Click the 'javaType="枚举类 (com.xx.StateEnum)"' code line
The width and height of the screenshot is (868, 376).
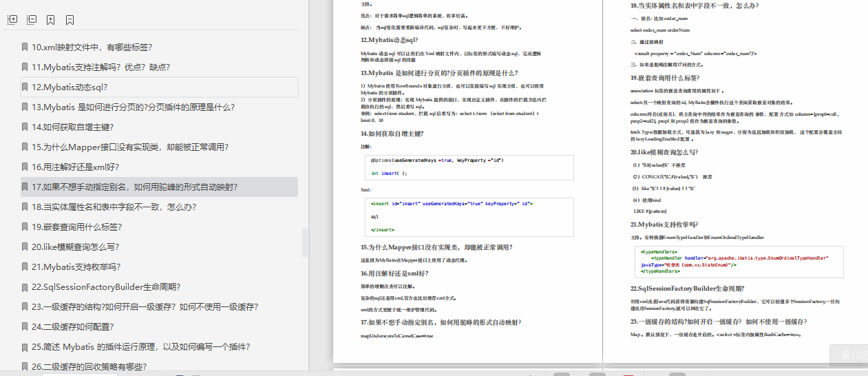[x=689, y=264]
